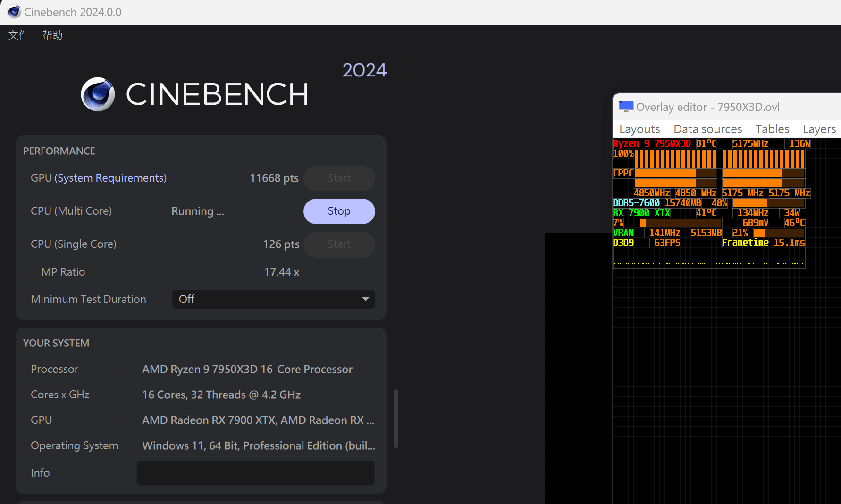Open the Data sources menu in Overlay editor
Image resolution: width=841 pixels, height=504 pixels.
707,129
